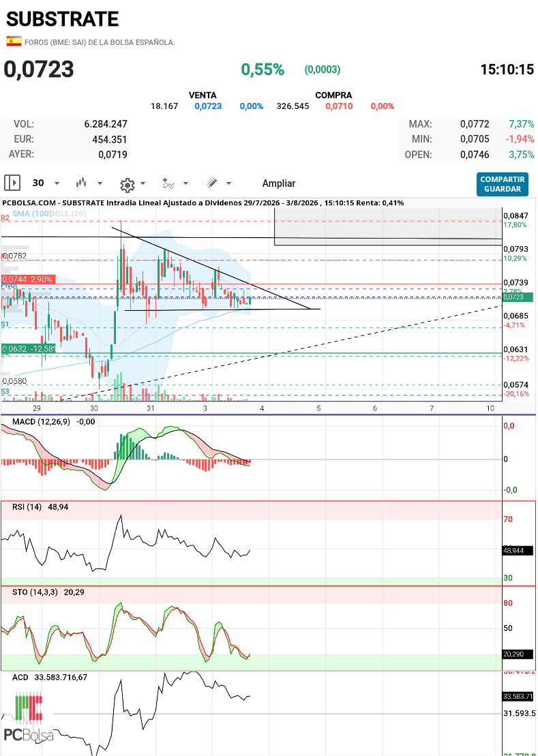Open the indicators line-chart icon
This screenshot has height=756, width=538.
coord(168,183)
